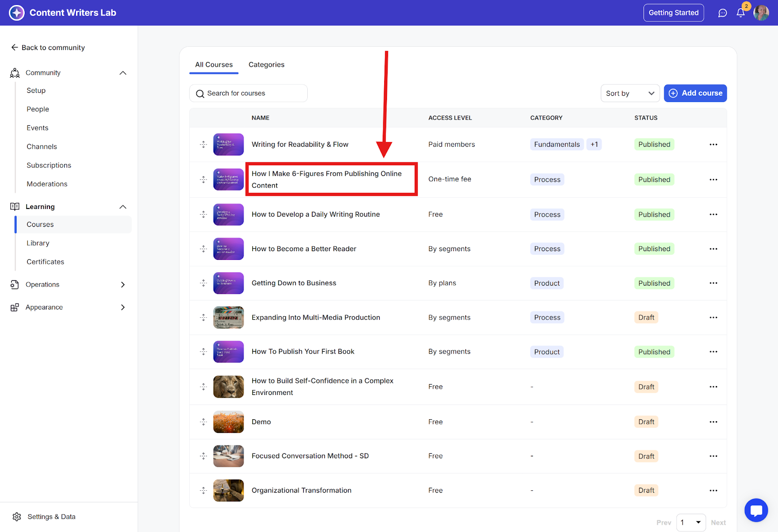Collapse the Community sidebar section

pos(123,73)
